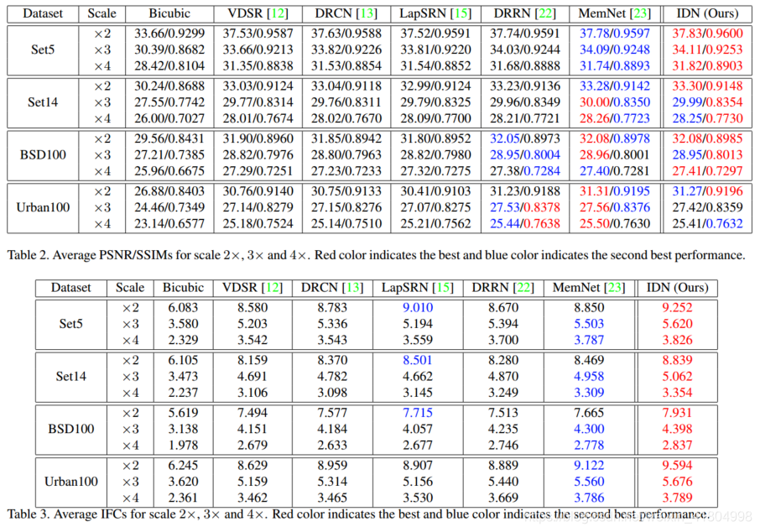Screen dimensions: 760x532
Task: Click the DRRN value 27.53/0.8378
Action: click(525, 207)
